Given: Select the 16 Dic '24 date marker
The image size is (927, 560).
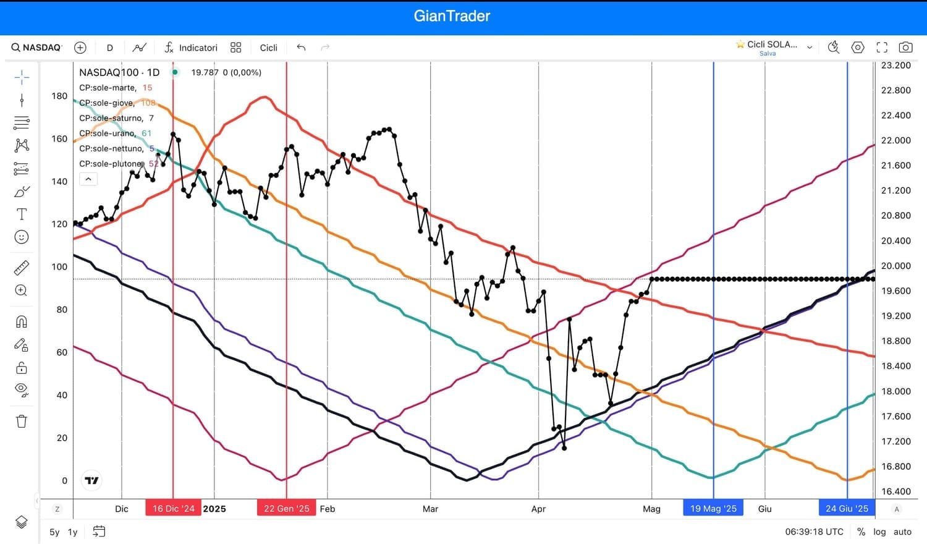Looking at the screenshot, I should pyautogui.click(x=173, y=509).
